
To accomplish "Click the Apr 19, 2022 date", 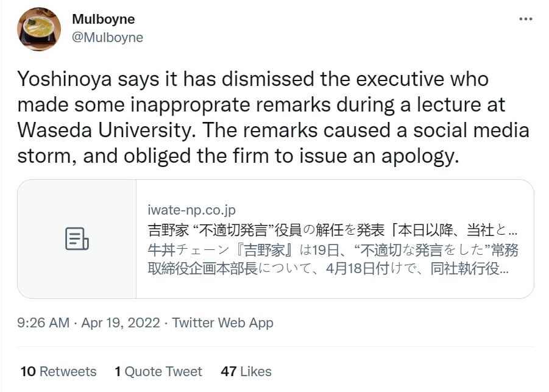I will [121, 323].
